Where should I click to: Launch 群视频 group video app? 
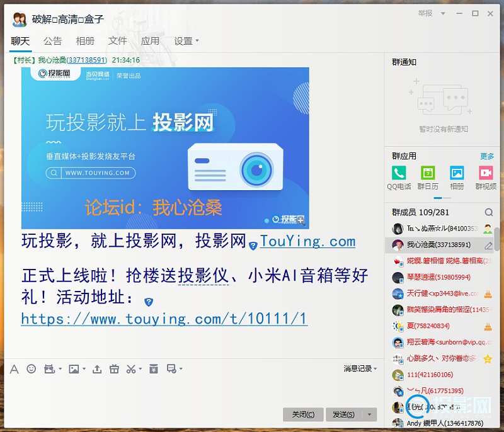[486, 173]
